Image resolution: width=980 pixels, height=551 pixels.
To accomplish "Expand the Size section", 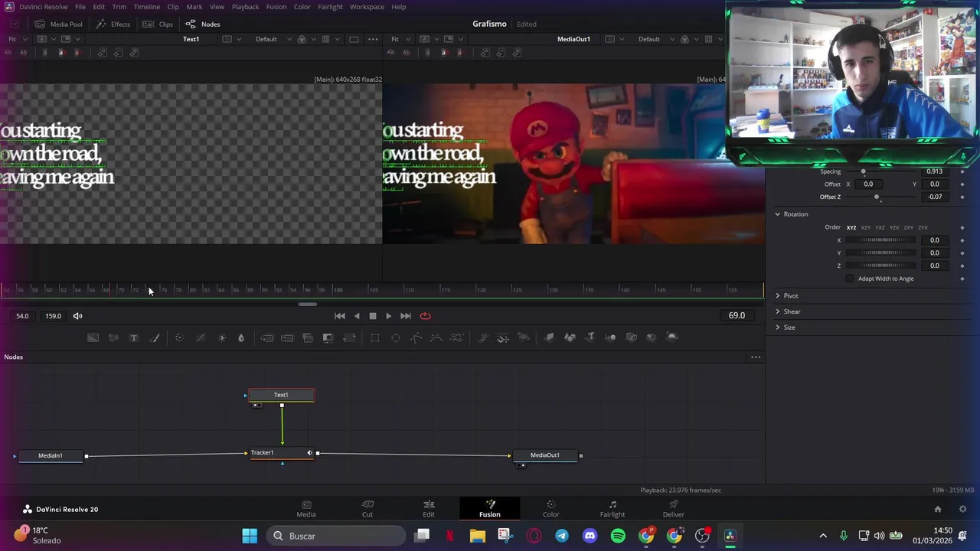I will (777, 328).
